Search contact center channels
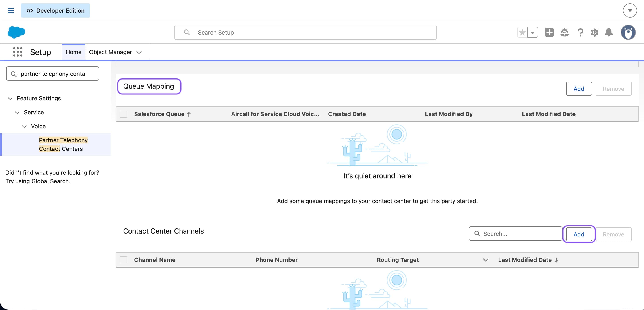The height and width of the screenshot is (310, 644). click(x=516, y=233)
